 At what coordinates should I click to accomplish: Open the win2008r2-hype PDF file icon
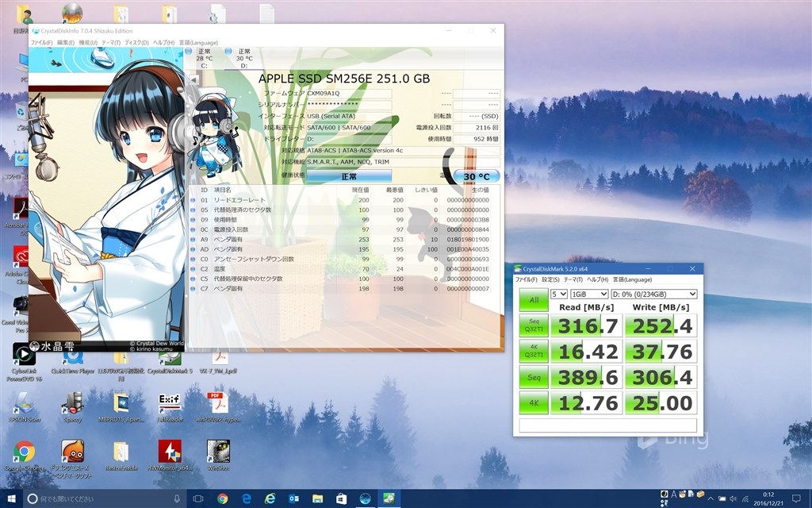[218, 407]
